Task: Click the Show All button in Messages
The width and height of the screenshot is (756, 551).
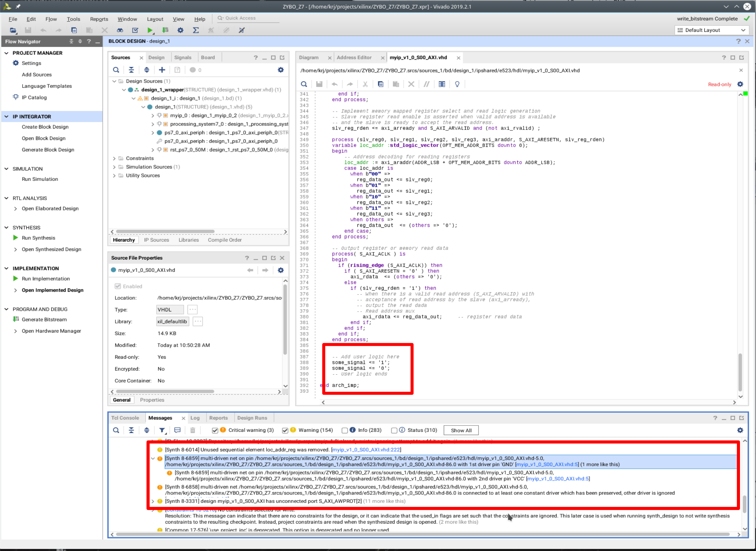Action: pos(461,431)
